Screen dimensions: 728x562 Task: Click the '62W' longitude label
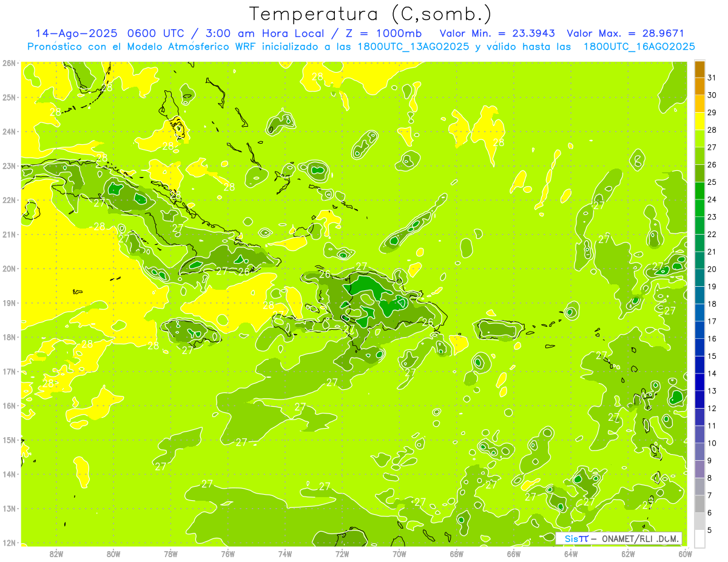coord(628,554)
